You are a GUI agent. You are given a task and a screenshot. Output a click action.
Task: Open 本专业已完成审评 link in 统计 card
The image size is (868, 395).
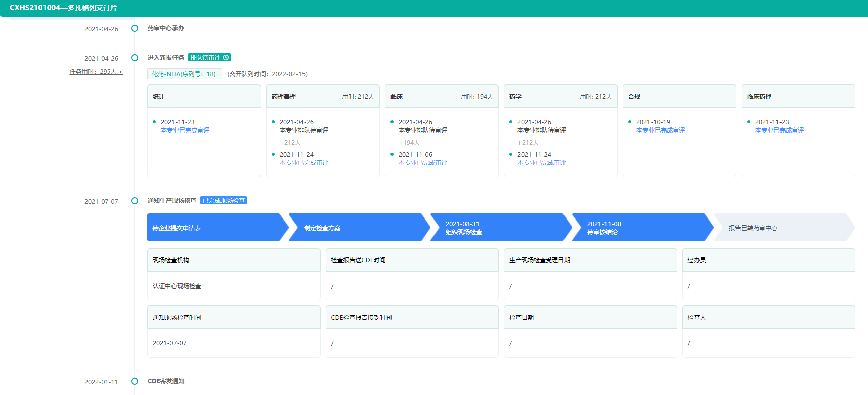click(185, 130)
